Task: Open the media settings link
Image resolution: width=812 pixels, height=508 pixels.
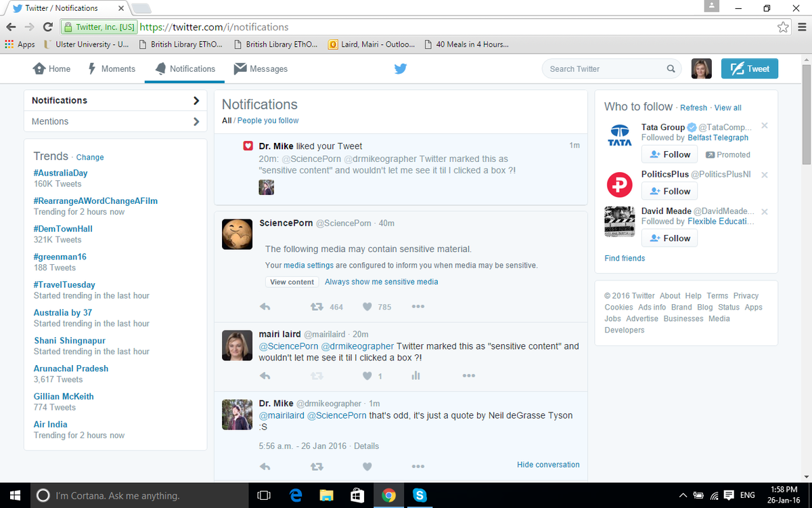Action: coord(309,265)
